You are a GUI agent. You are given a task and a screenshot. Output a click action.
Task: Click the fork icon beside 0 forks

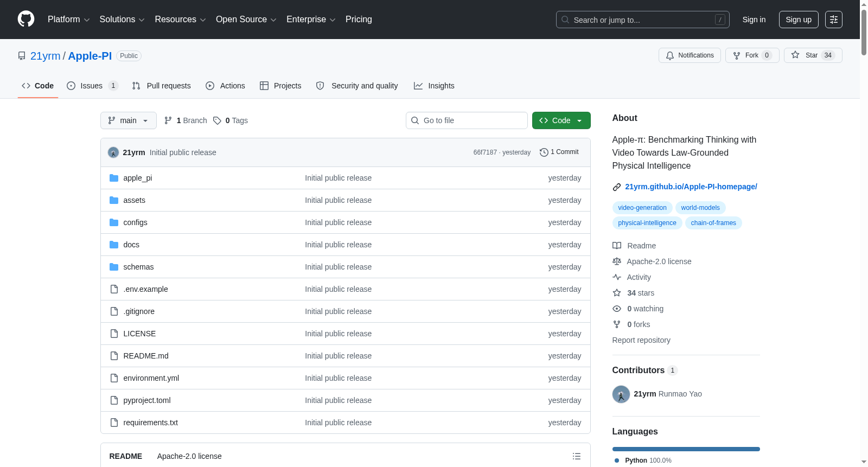[617, 324]
